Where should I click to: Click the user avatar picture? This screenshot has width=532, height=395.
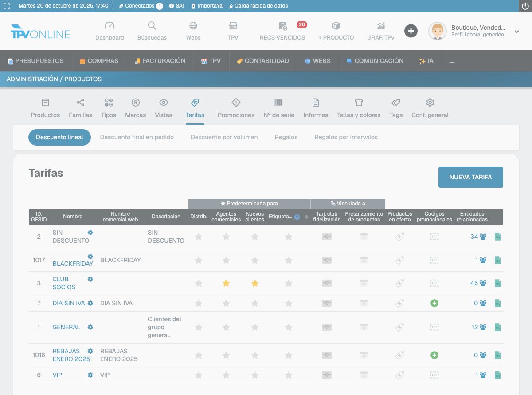point(438,31)
